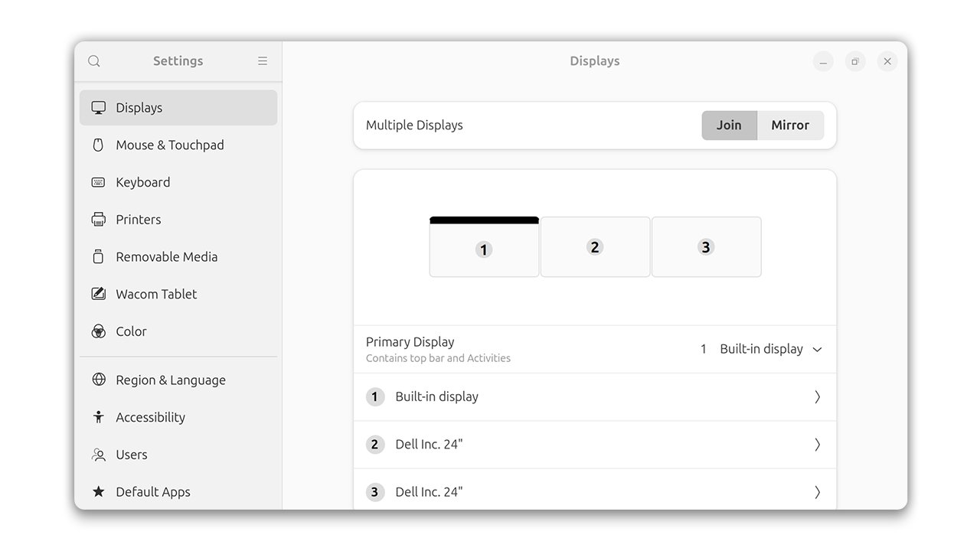Open the Wacom Tablet icon
This screenshot has height=551, width=980.
[x=98, y=294]
